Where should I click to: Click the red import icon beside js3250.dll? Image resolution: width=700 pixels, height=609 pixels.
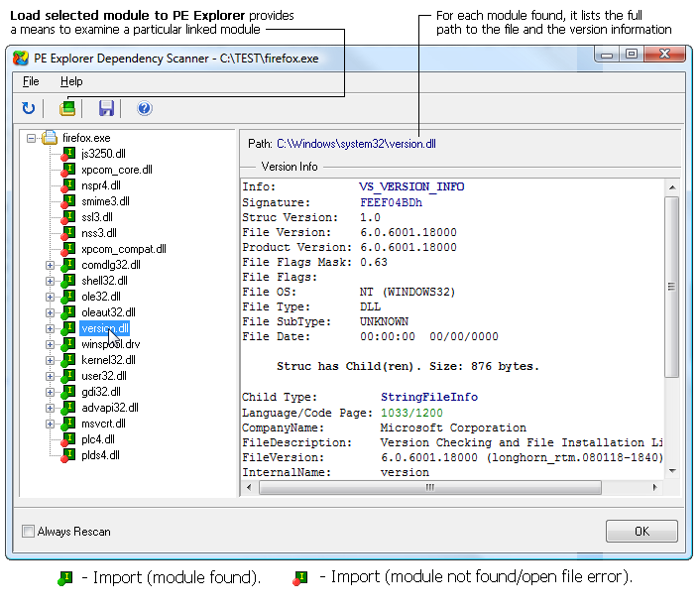67,154
